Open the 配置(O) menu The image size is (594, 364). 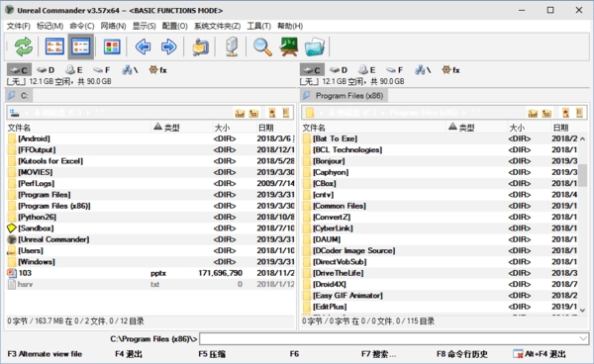click(x=174, y=26)
